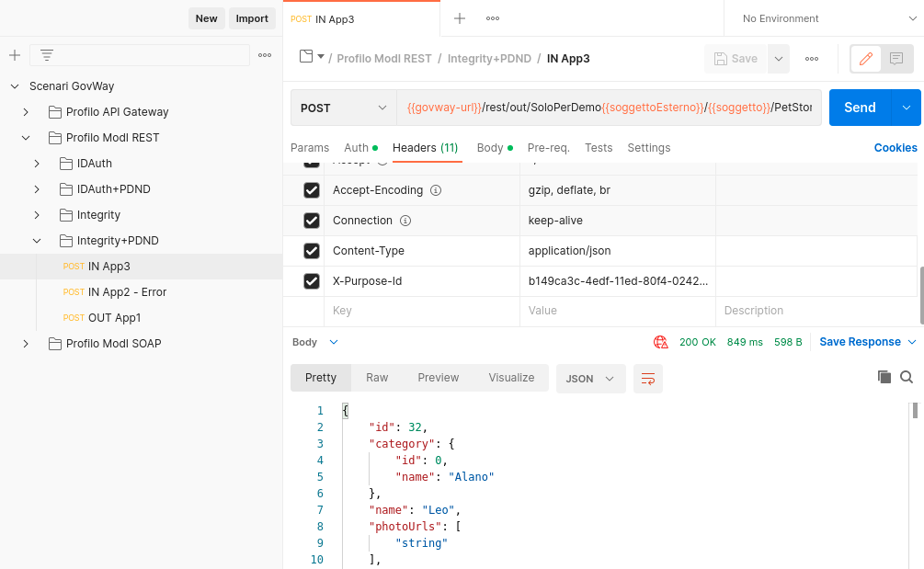Screen dimensions: 924x569
Task: Switch to edit mode pencil icon
Action: [x=866, y=59]
